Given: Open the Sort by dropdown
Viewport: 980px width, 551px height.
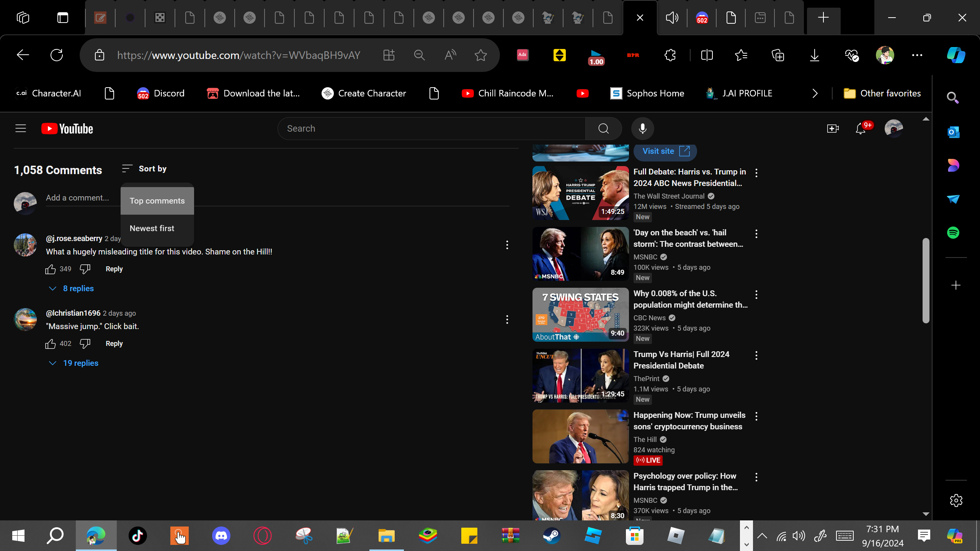Looking at the screenshot, I should 144,169.
